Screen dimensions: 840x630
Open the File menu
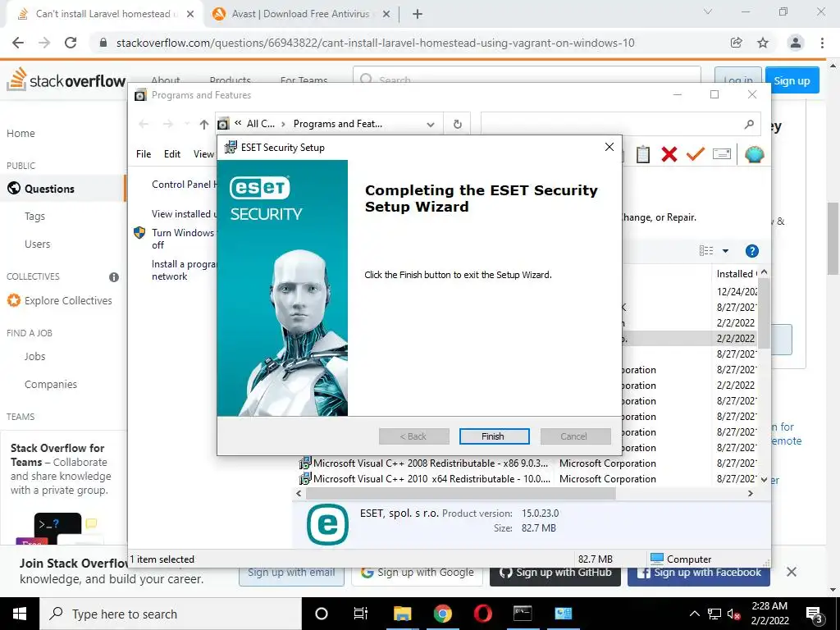(144, 154)
